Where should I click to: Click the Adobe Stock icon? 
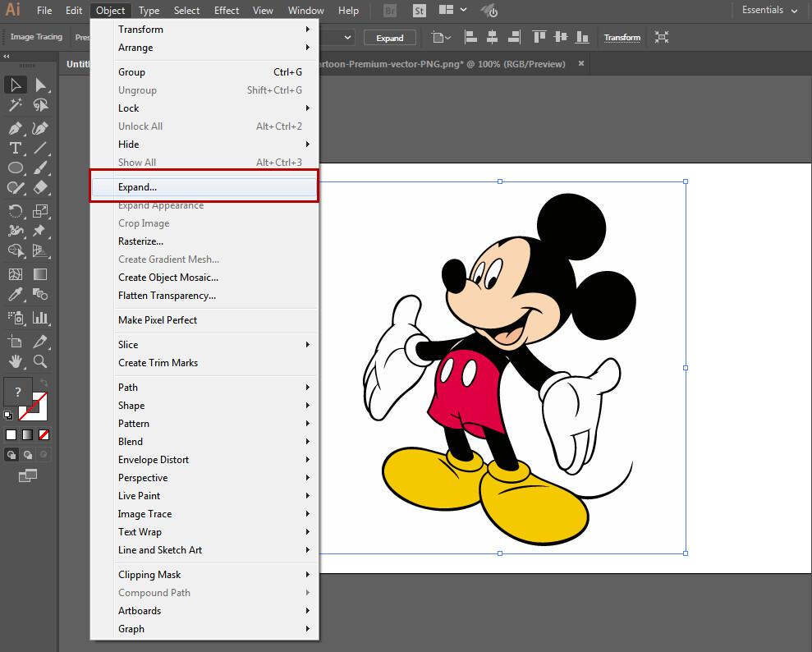(x=420, y=11)
